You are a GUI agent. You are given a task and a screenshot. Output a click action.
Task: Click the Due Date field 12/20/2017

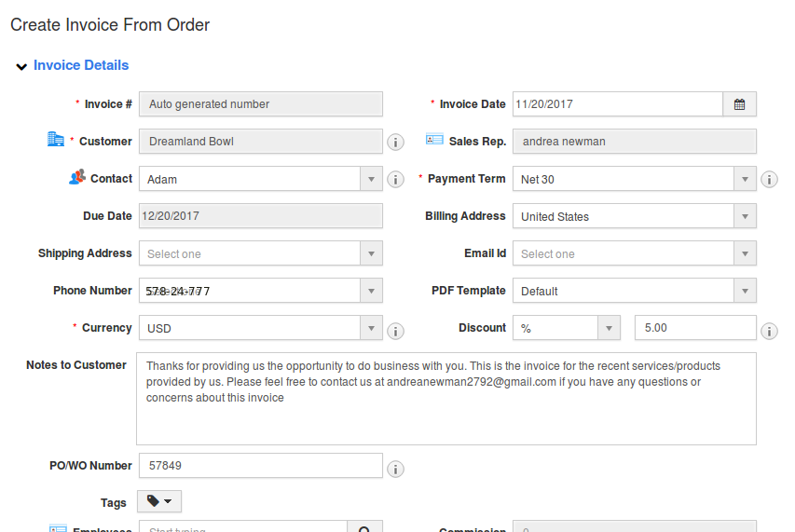(261, 216)
